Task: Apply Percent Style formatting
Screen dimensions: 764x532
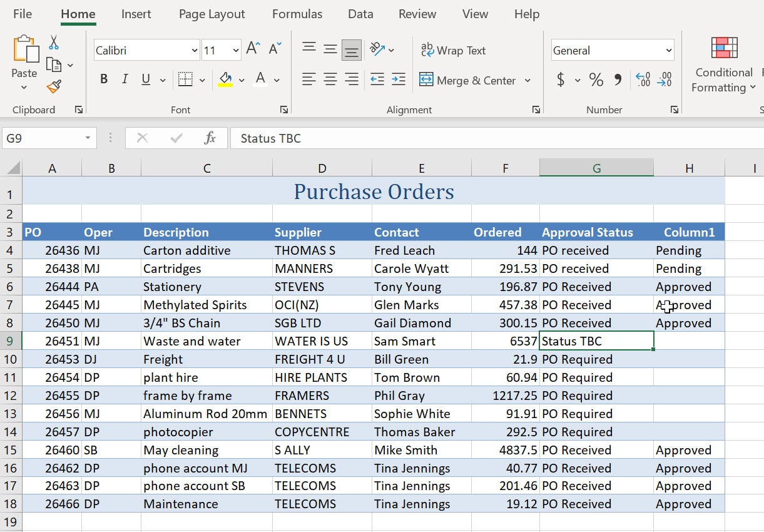Action: click(x=596, y=79)
